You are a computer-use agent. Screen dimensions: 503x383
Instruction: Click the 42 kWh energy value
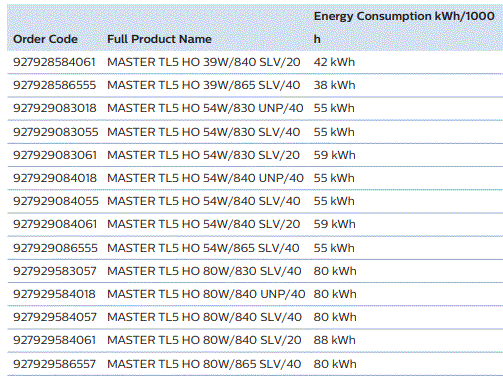(x=334, y=62)
